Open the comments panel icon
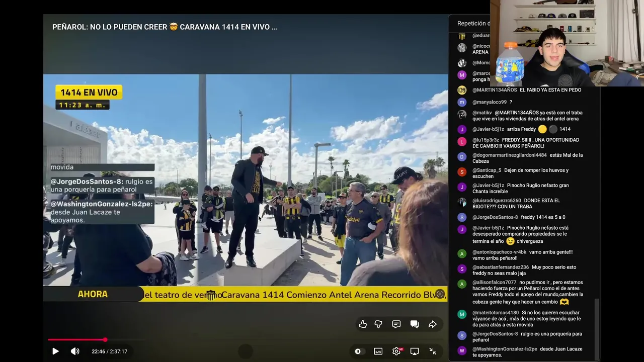Viewport: 644px width, 362px height. (396, 324)
